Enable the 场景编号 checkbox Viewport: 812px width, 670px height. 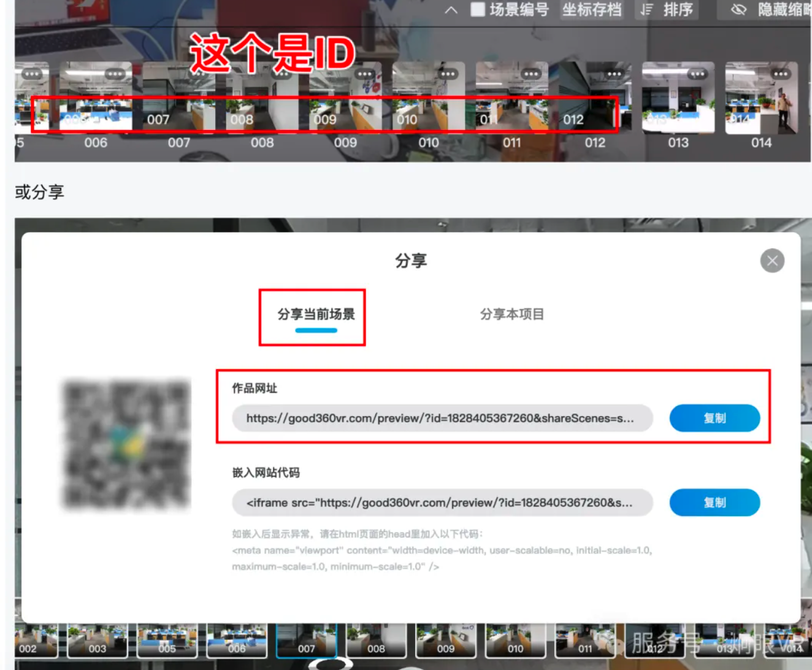click(x=478, y=10)
